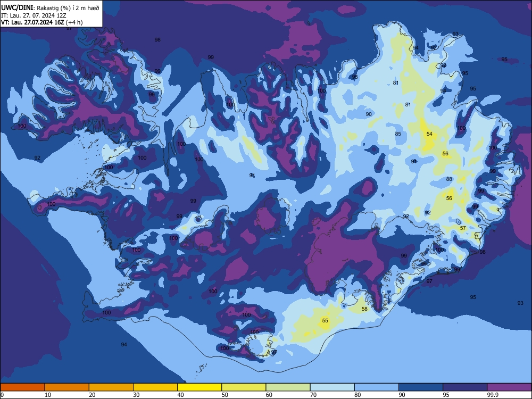Click the legend scale label "70"
The height and width of the screenshot is (399, 532).
pyautogui.click(x=313, y=395)
